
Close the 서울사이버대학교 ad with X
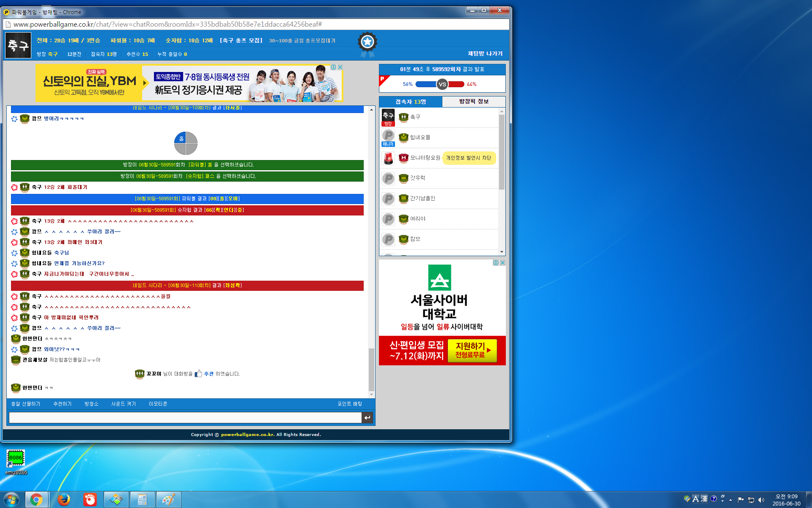[502, 263]
